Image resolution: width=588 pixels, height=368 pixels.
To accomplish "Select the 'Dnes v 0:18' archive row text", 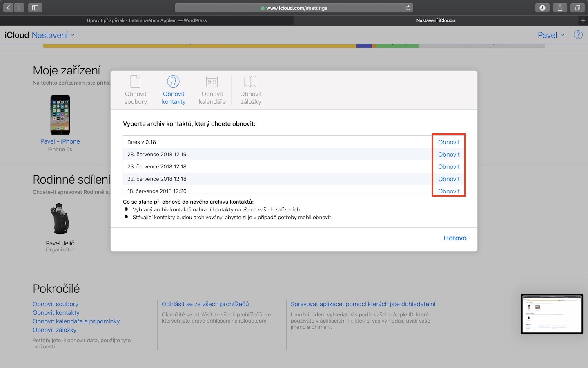I will click(x=142, y=142).
